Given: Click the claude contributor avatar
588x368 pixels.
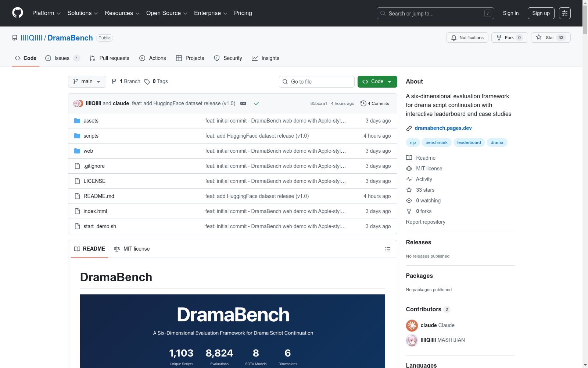Looking at the screenshot, I should point(412,325).
